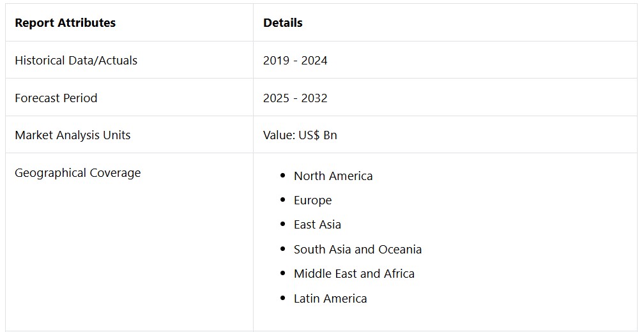Click the bullet beside Latin America
The height and width of the screenshot is (332, 644).
coord(282,298)
